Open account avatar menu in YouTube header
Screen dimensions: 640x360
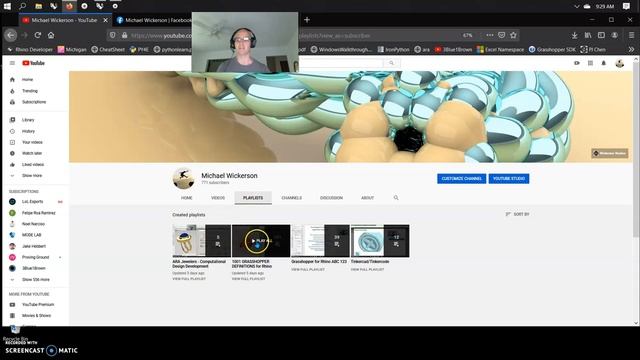[x=620, y=63]
